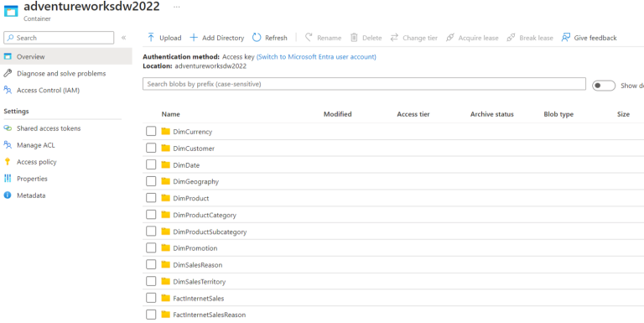Viewport: 644px width, 323px height.
Task: Check the DimProductSubcategory row checkbox
Action: coord(151,232)
